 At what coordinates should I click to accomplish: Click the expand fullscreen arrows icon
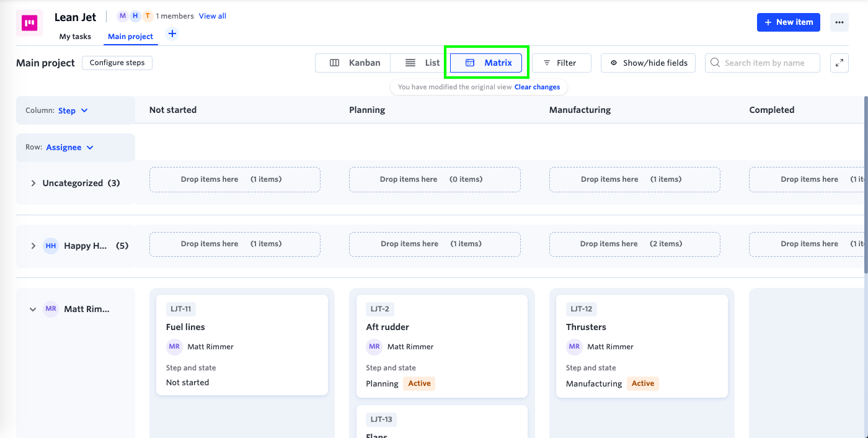pyautogui.click(x=839, y=63)
